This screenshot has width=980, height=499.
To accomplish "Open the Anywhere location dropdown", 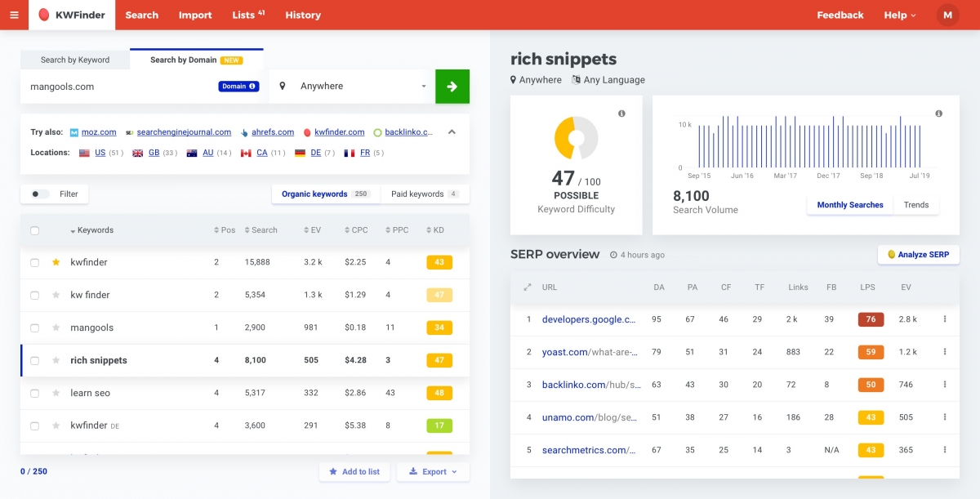I will pyautogui.click(x=353, y=87).
